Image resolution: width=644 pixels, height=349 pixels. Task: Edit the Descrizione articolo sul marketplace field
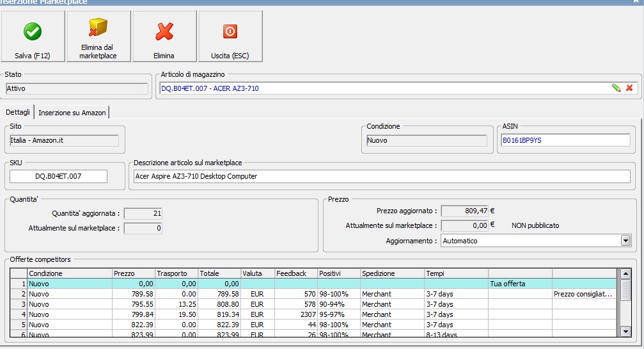pyautogui.click(x=382, y=176)
